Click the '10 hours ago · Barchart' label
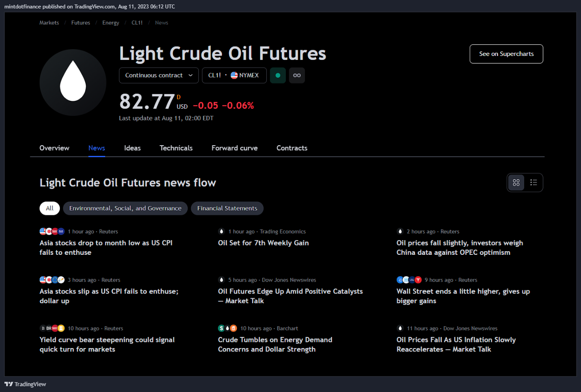This screenshot has height=392, width=581. (x=269, y=329)
